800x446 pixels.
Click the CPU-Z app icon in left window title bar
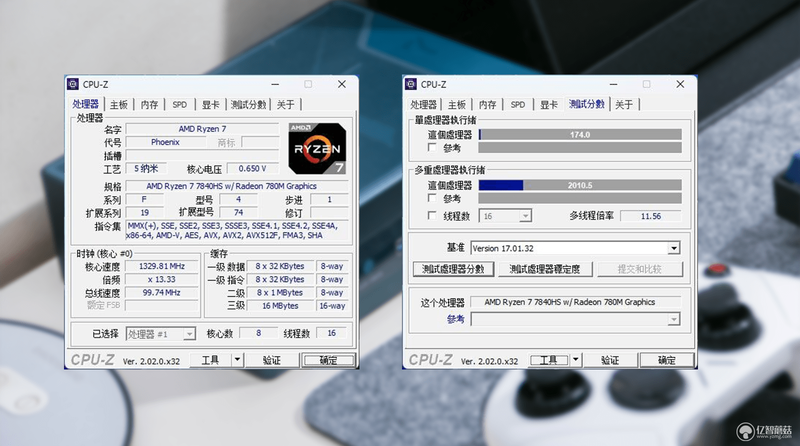click(x=73, y=84)
